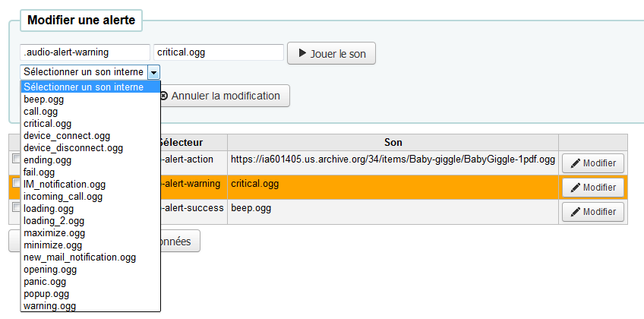This screenshot has height=319, width=644.
Task: Collapse the internal sound dropdown arrow
Action: [154, 72]
